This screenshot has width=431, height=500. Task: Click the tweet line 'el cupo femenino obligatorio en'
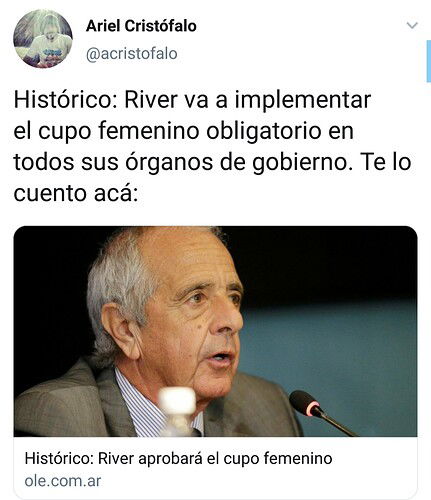coord(183,131)
